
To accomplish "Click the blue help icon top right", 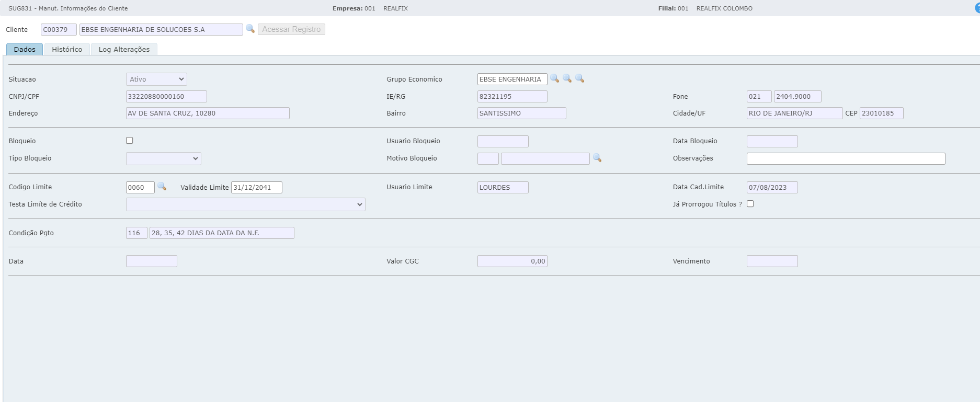I will tap(977, 8).
